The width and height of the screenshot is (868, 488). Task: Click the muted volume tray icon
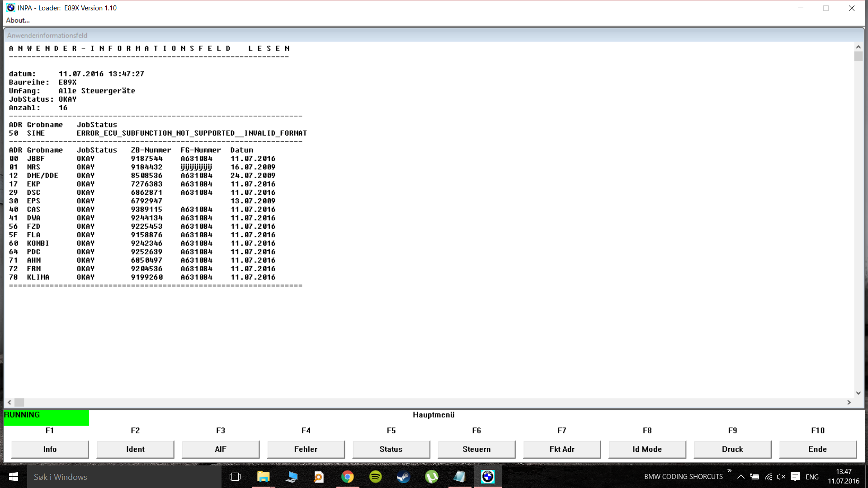point(781,477)
